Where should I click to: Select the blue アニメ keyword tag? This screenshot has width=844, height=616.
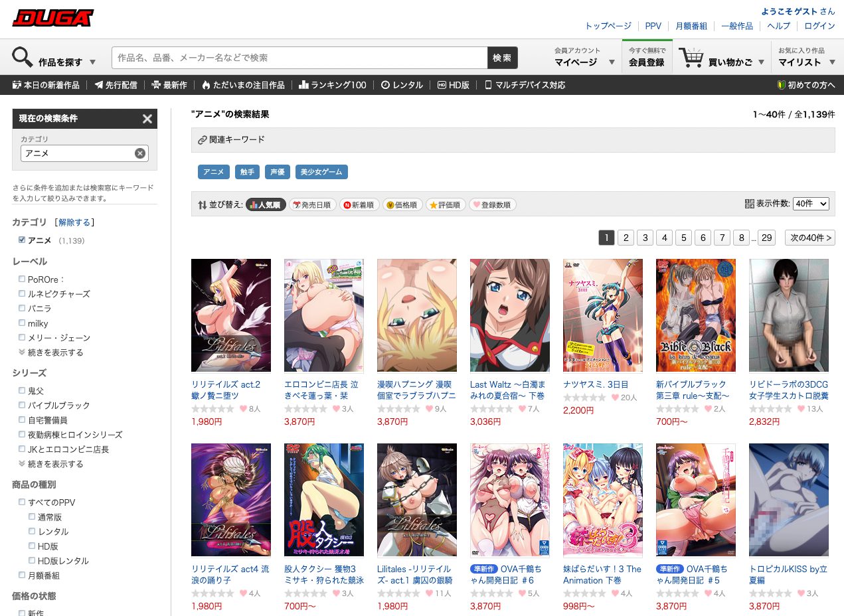214,172
